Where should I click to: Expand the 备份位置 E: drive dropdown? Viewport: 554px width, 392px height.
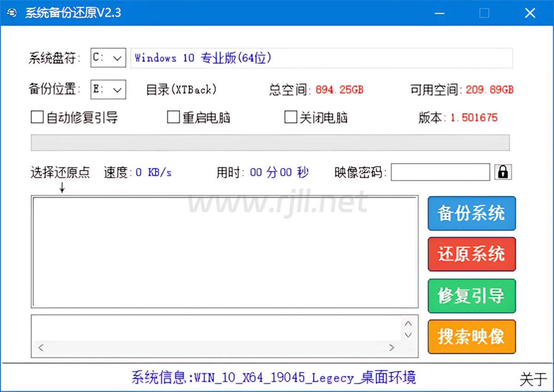tap(108, 90)
